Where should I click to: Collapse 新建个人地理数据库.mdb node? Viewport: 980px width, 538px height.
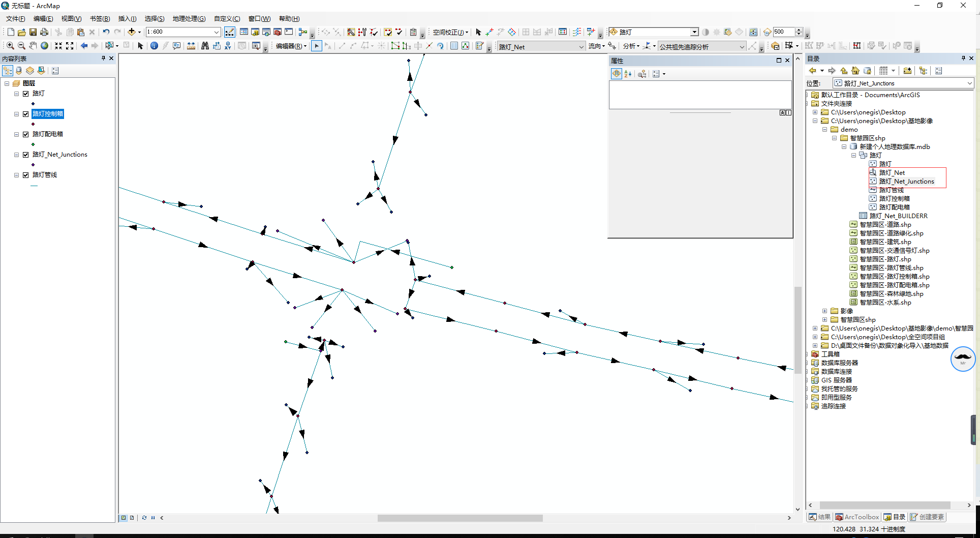844,147
